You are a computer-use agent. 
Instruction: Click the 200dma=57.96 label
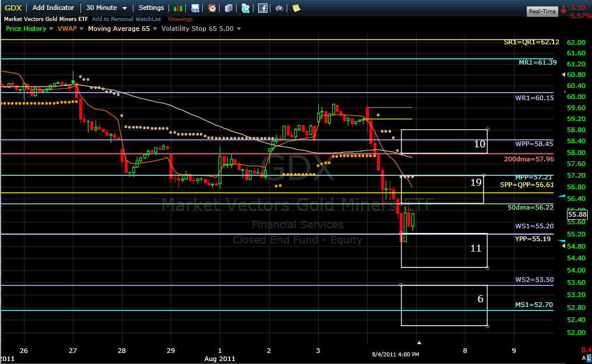(529, 159)
